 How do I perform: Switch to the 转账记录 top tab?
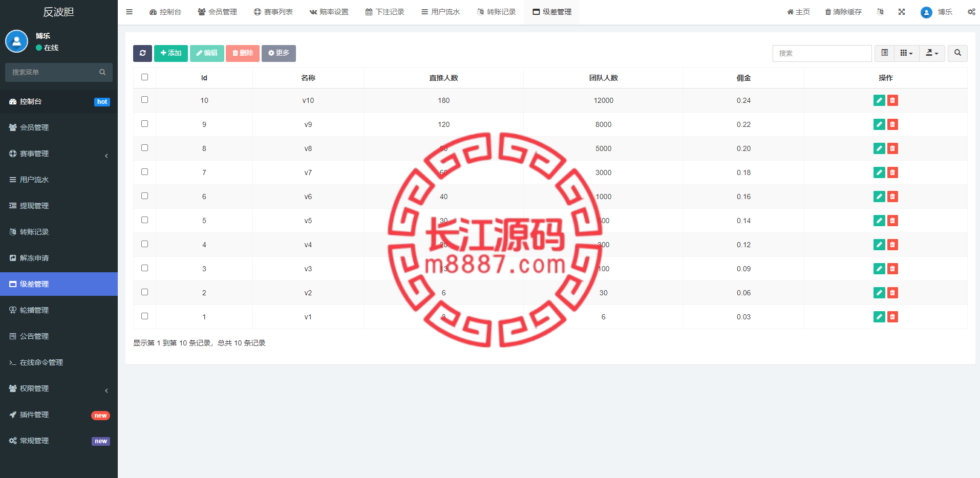(496, 12)
